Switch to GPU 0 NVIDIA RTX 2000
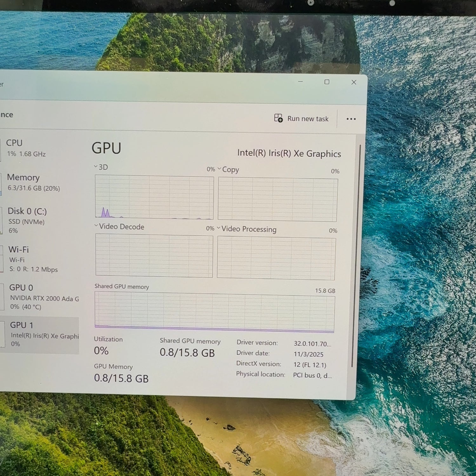The height and width of the screenshot is (476, 476). click(x=41, y=297)
